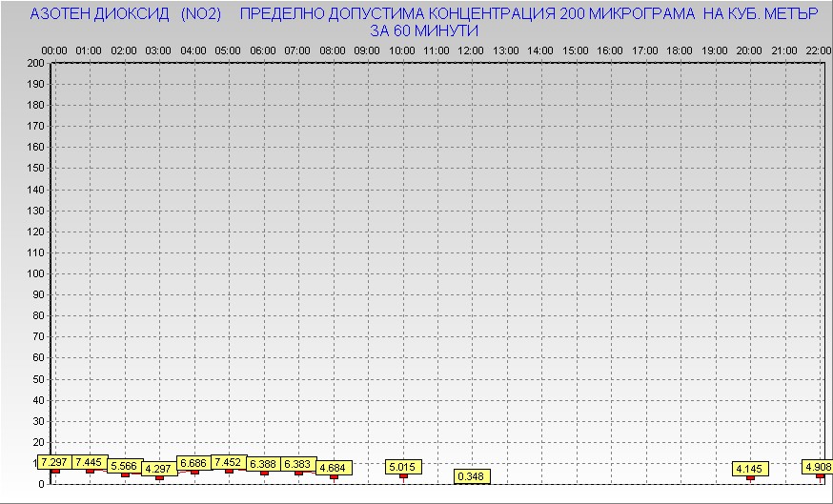The height and width of the screenshot is (504, 833).
Task: Click the red data marker under 5.015
Action: [403, 476]
